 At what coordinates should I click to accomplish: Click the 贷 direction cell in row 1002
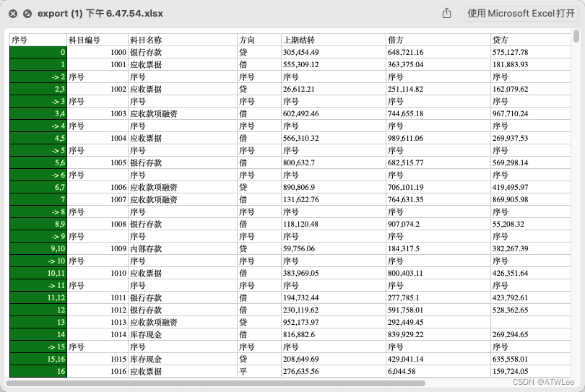point(259,89)
